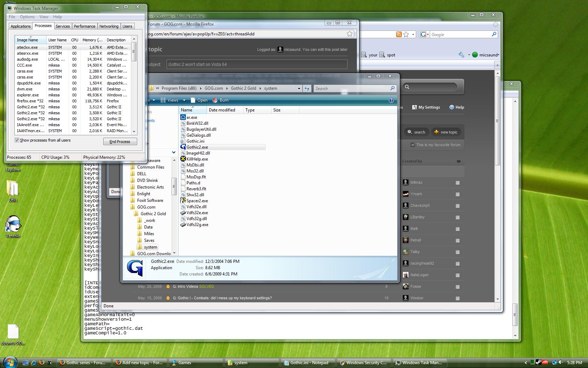Check the box in tolknaz row
This screenshot has width=588, height=368.
[x=457, y=183]
